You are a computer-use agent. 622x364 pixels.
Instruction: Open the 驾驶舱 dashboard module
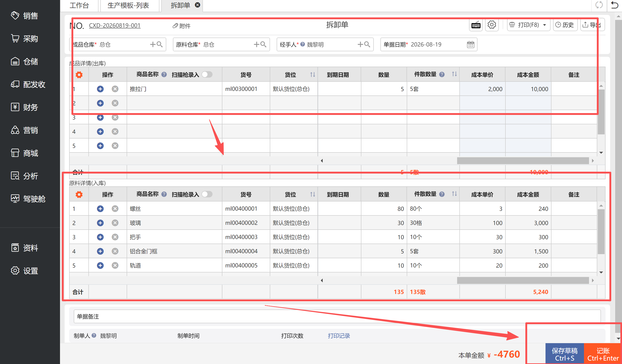(x=28, y=199)
